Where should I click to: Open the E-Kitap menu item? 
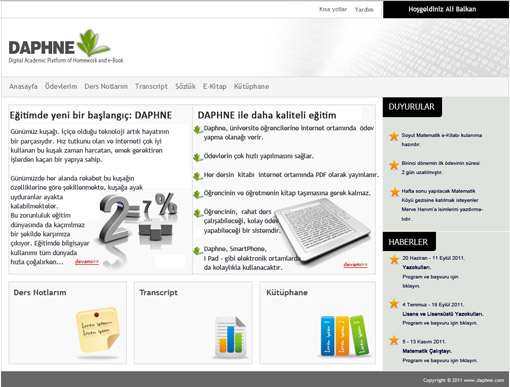pos(215,86)
